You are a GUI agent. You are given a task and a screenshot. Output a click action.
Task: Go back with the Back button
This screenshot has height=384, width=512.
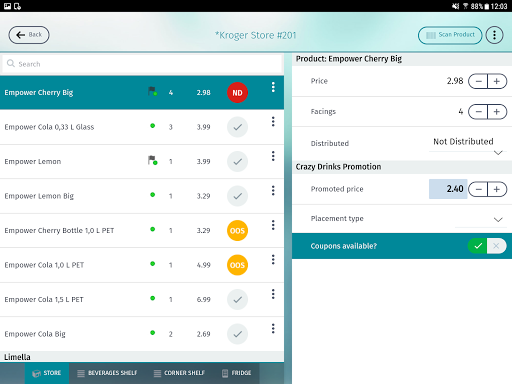point(29,35)
